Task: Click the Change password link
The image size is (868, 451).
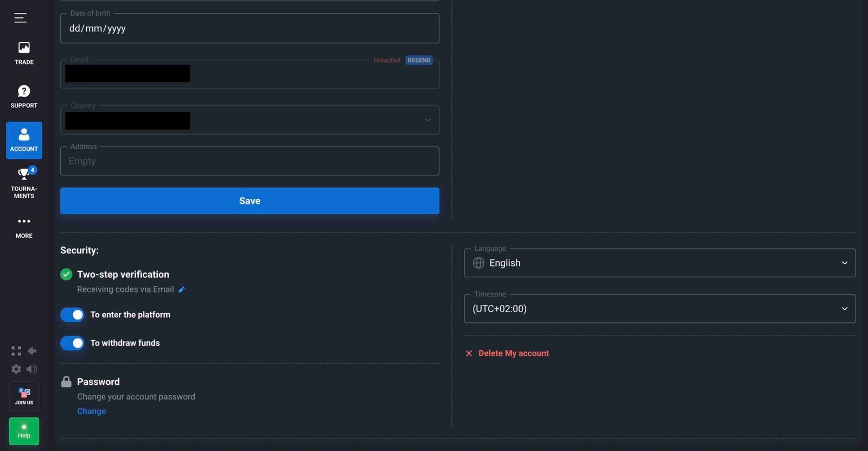Action: point(92,411)
